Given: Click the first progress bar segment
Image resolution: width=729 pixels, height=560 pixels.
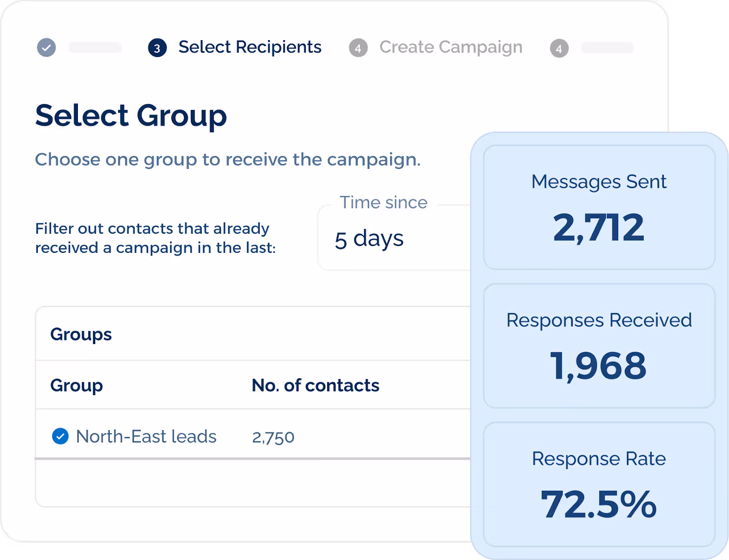Looking at the screenshot, I should click(95, 47).
